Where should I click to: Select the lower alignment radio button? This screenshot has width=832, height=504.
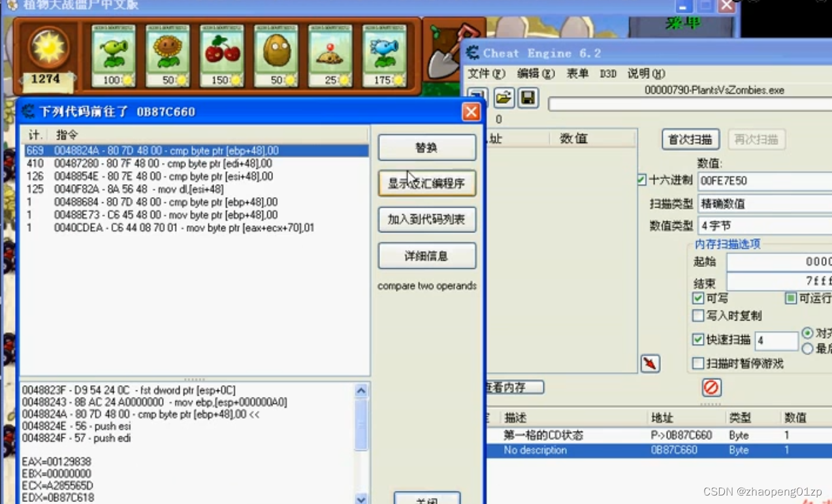807,349
